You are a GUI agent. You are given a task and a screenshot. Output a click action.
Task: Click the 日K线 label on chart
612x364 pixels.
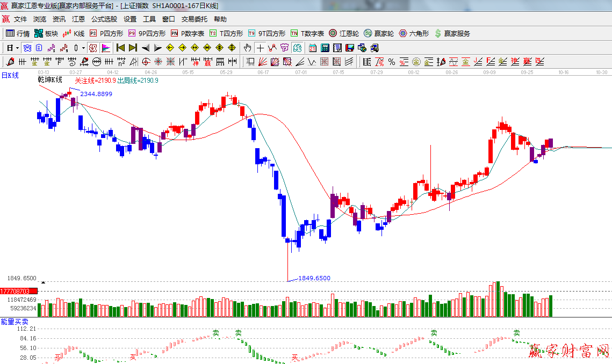click(x=10, y=76)
